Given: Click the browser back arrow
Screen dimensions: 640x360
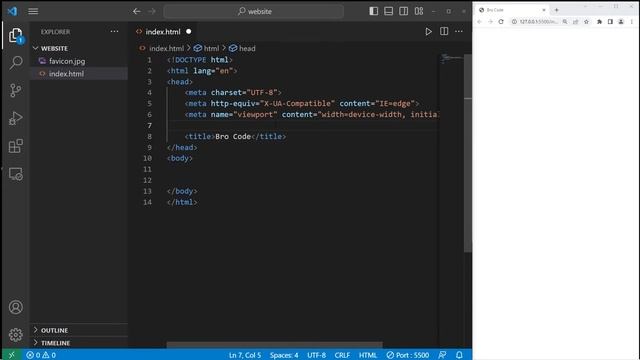Looking at the screenshot, I should [x=480, y=22].
